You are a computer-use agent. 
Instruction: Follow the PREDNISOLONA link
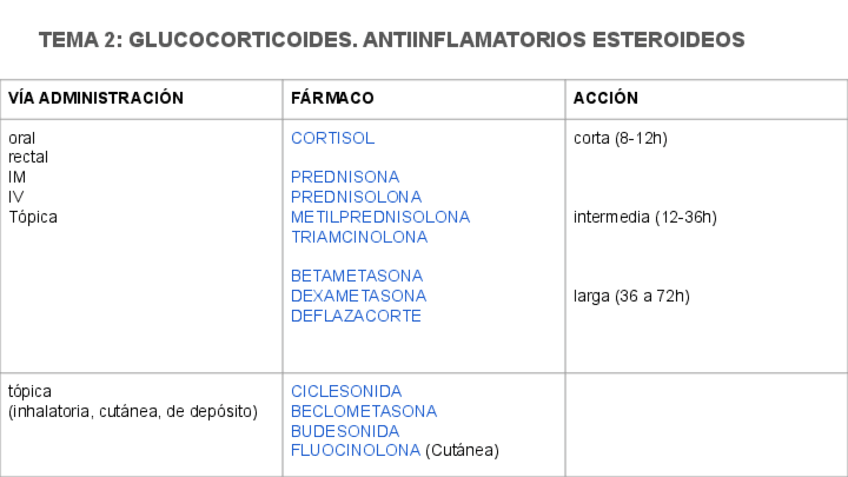point(356,197)
